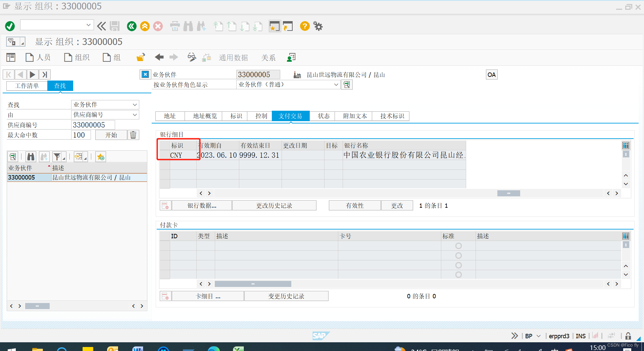The image size is (644, 351).
Task: Open the 业务伙伴（普通） role dropdown
Action: [336, 85]
